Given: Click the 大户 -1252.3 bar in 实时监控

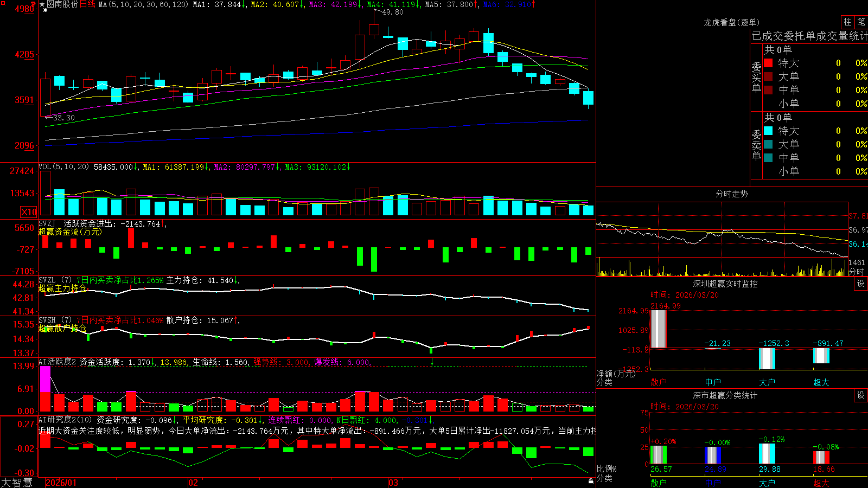Looking at the screenshot, I should 767,358.
